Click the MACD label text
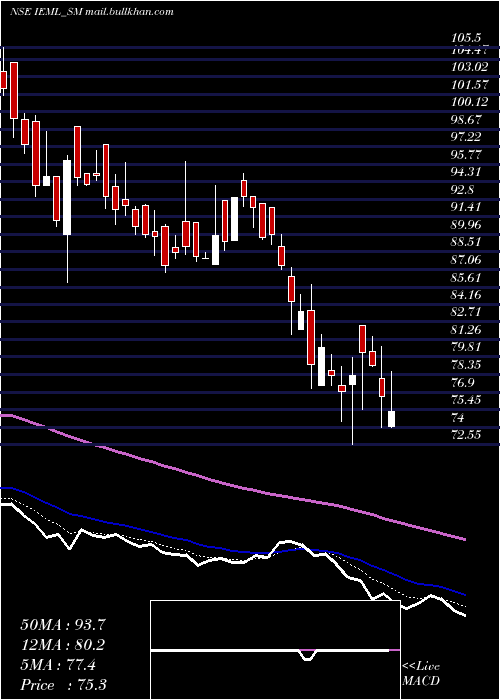The width and height of the screenshot is (500, 700). point(421,681)
